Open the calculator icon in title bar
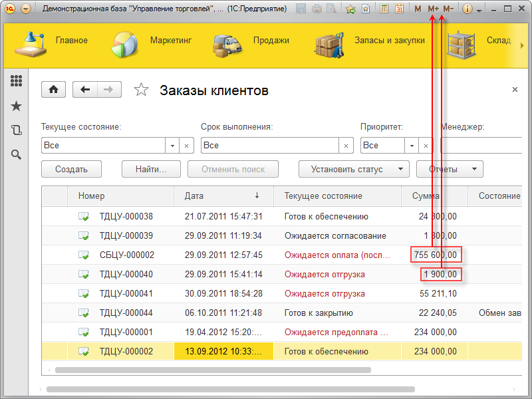The width and height of the screenshot is (532, 399). 384,8
